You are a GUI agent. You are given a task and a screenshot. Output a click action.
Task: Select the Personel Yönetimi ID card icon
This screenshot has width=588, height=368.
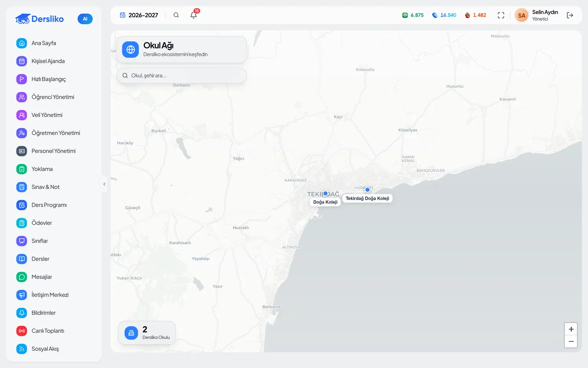22,151
